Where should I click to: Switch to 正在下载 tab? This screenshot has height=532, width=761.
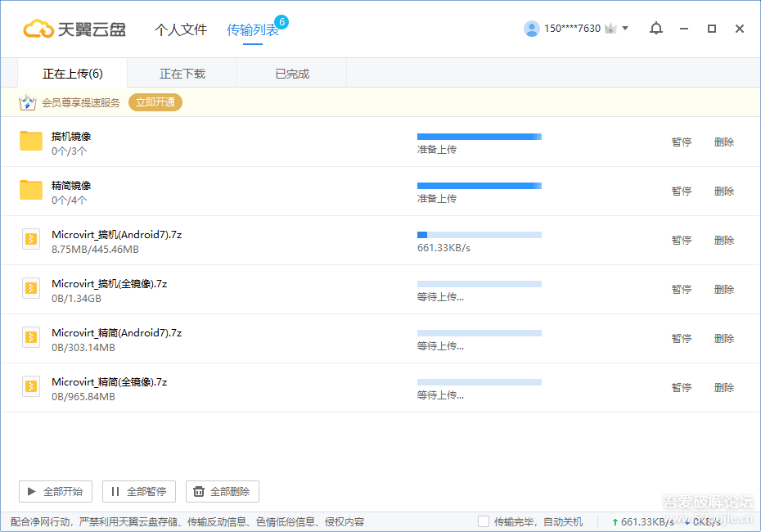[x=182, y=74]
